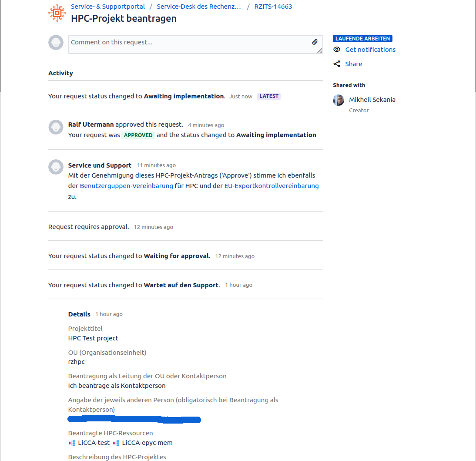Click the orange Service portal logo icon
The height and width of the screenshot is (461, 476).
coord(57,13)
